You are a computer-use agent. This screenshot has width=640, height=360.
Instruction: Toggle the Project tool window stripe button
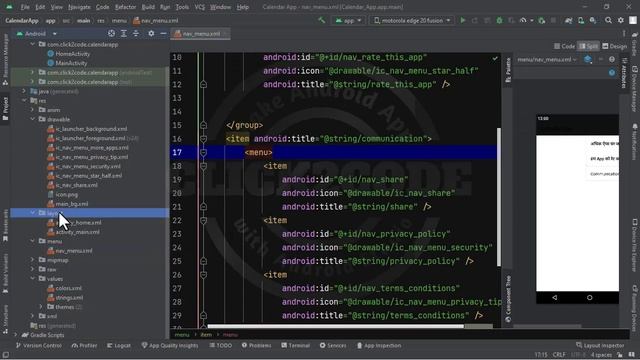point(5,109)
